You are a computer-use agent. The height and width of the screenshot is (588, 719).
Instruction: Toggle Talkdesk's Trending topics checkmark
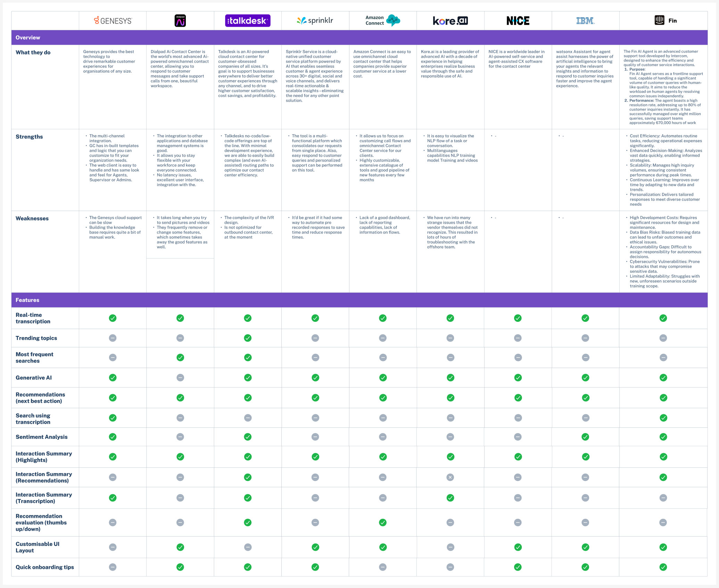click(x=247, y=338)
